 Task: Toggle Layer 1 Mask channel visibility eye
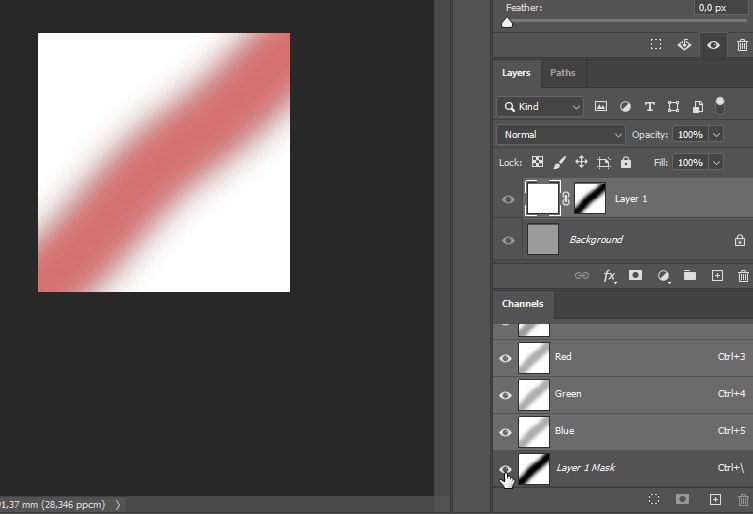(x=505, y=469)
